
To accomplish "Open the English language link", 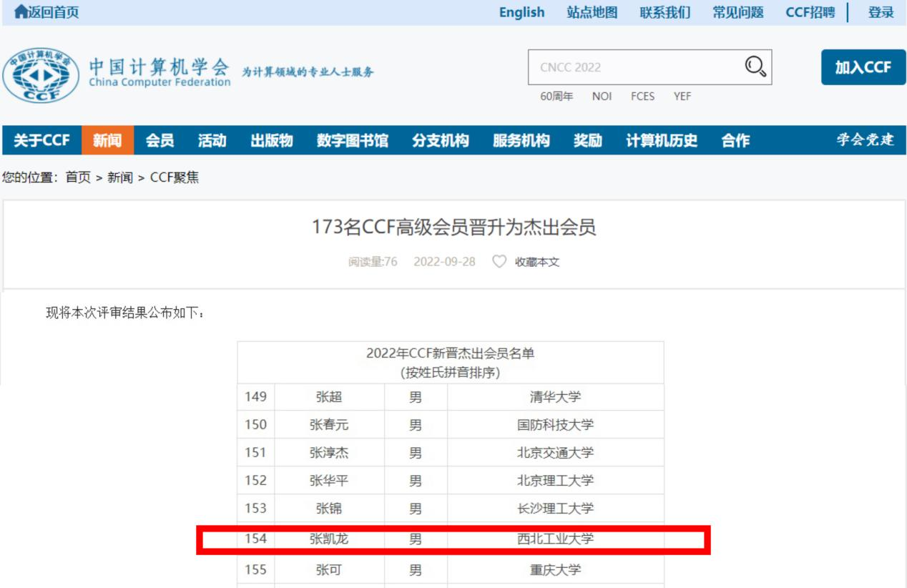I will (521, 12).
